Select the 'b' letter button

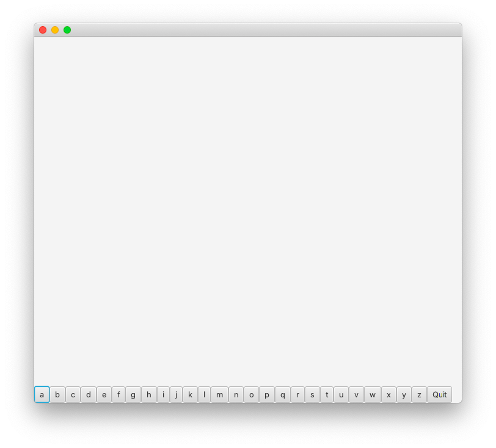[x=57, y=394]
